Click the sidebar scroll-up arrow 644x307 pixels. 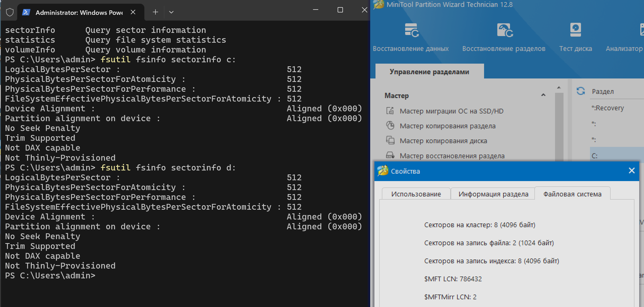[559, 87]
